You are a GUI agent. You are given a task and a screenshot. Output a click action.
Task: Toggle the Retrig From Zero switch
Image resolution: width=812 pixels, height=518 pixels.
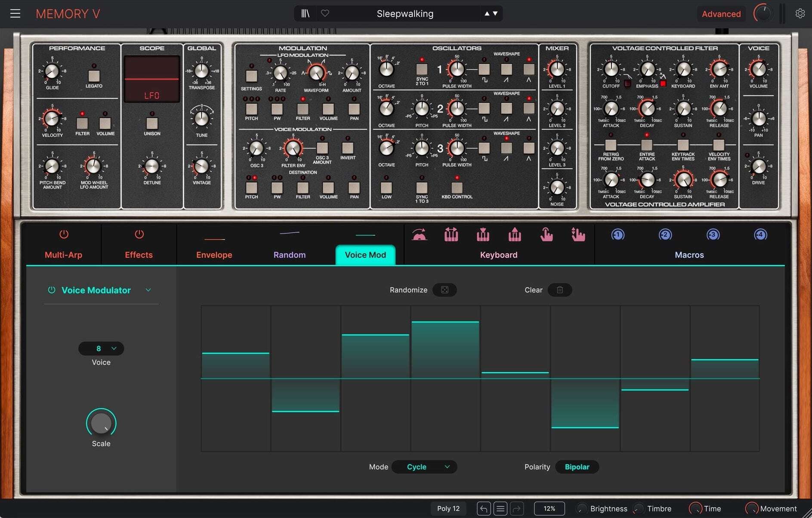pyautogui.click(x=611, y=145)
